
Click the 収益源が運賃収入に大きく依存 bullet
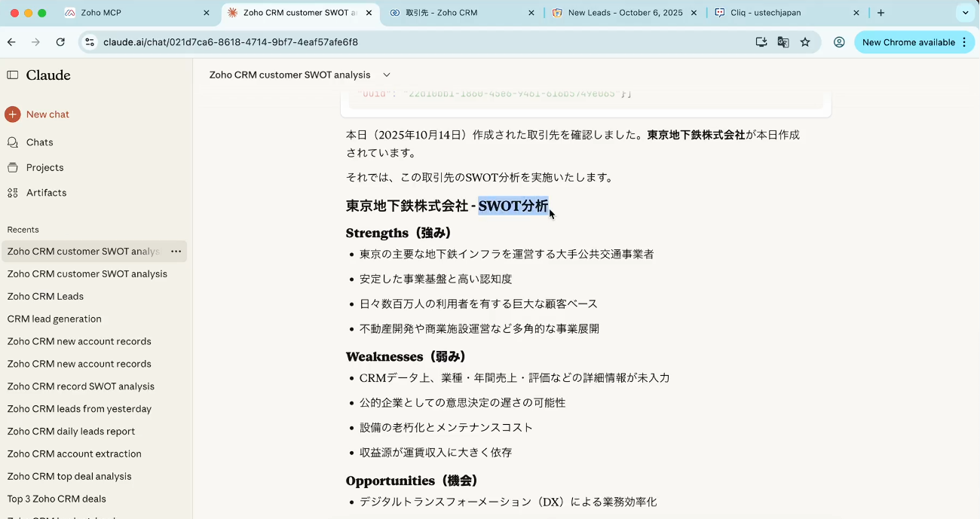pyautogui.click(x=436, y=452)
